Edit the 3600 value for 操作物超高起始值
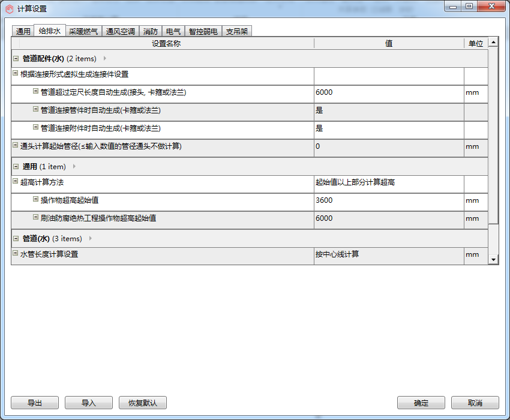This screenshot has width=510, height=420. pyautogui.click(x=389, y=202)
